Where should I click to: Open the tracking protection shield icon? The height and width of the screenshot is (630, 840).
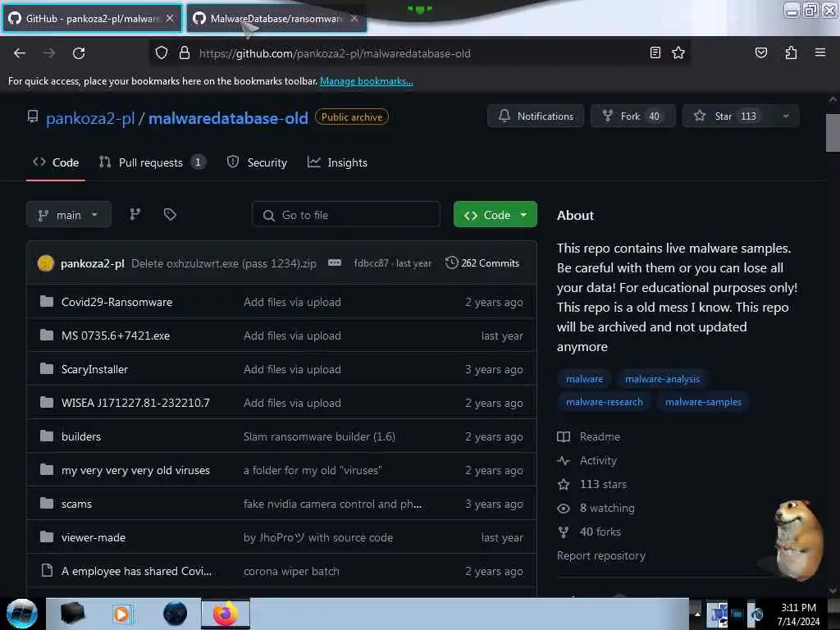pos(162,53)
